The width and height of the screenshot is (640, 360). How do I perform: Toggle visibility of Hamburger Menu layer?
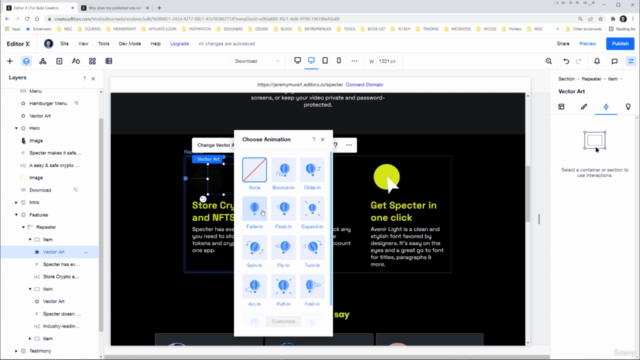76,103
